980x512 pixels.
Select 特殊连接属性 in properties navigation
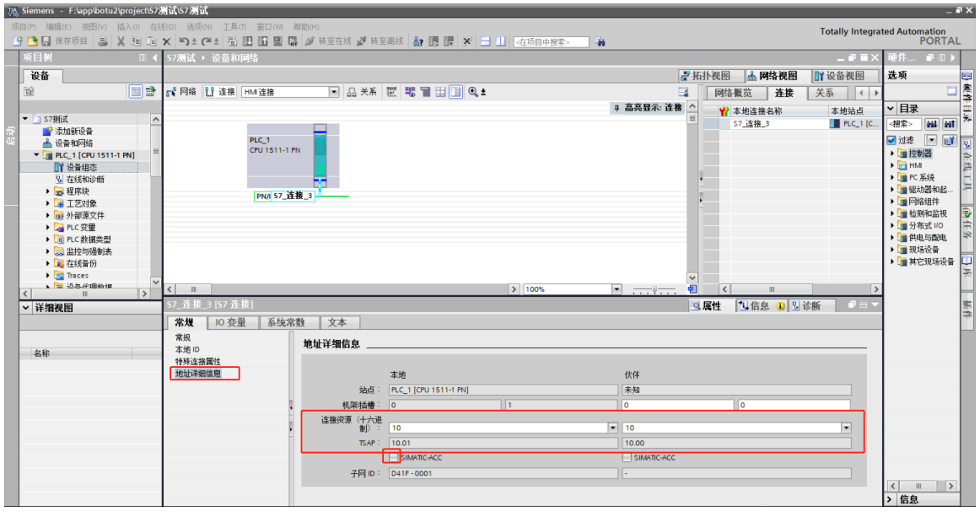click(197, 361)
